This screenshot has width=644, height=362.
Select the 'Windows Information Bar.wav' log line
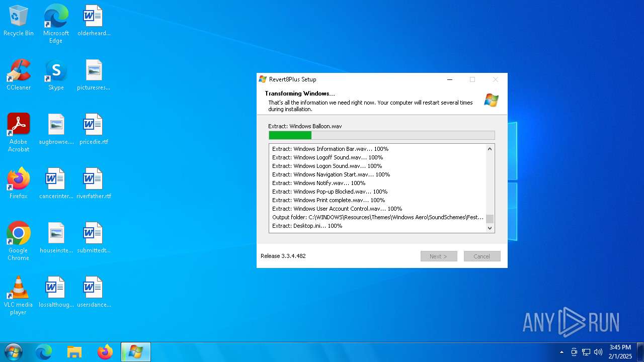point(330,149)
